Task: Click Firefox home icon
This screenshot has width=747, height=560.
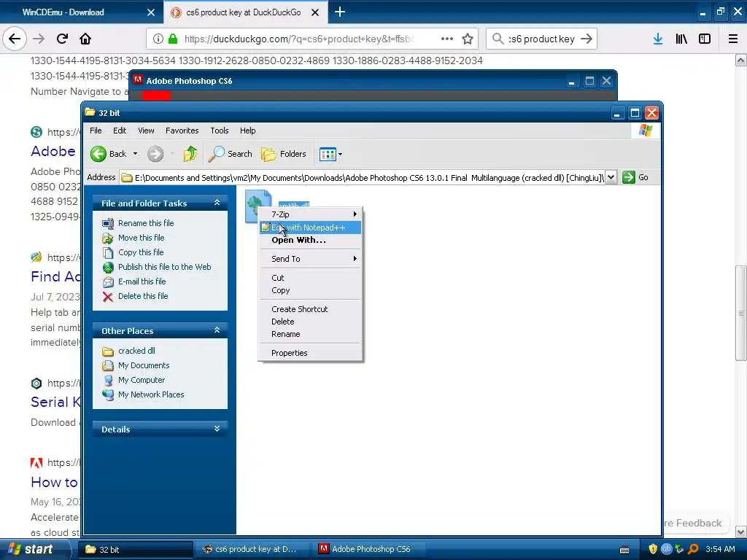Action: point(85,39)
